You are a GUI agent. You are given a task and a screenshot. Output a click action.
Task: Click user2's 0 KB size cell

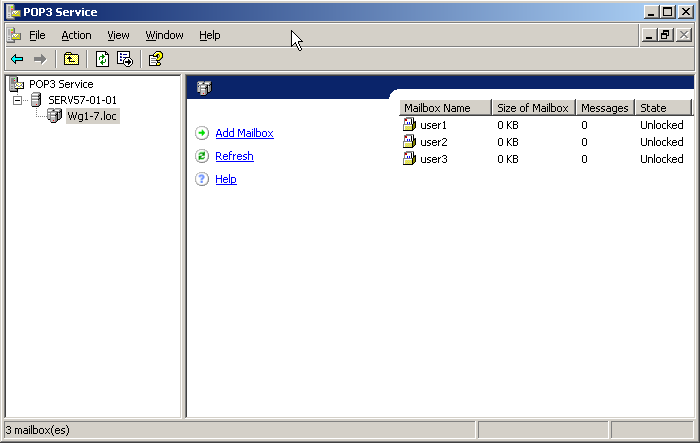pos(508,142)
